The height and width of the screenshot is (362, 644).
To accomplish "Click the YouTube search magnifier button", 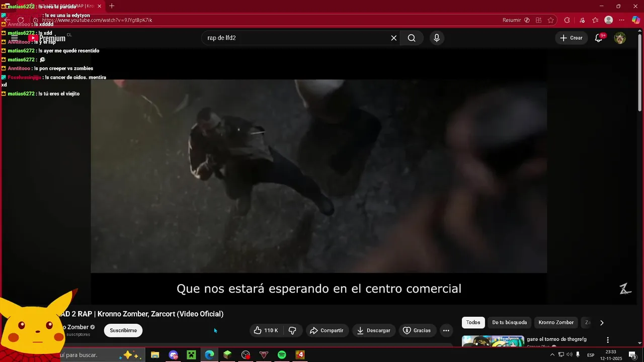I will pyautogui.click(x=412, y=38).
